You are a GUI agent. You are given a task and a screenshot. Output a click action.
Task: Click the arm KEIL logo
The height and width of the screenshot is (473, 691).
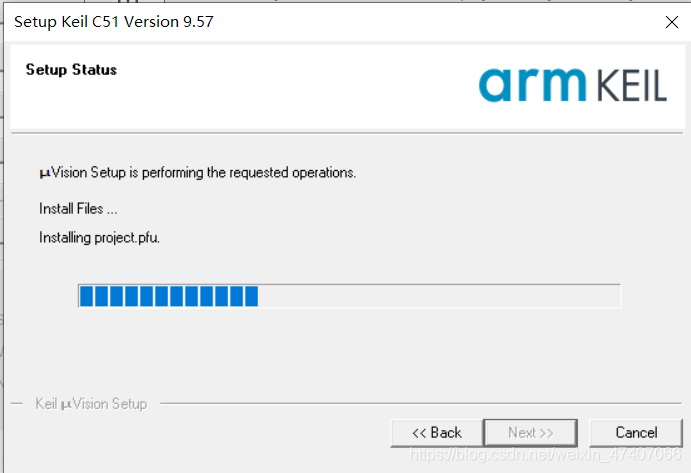[x=572, y=85]
